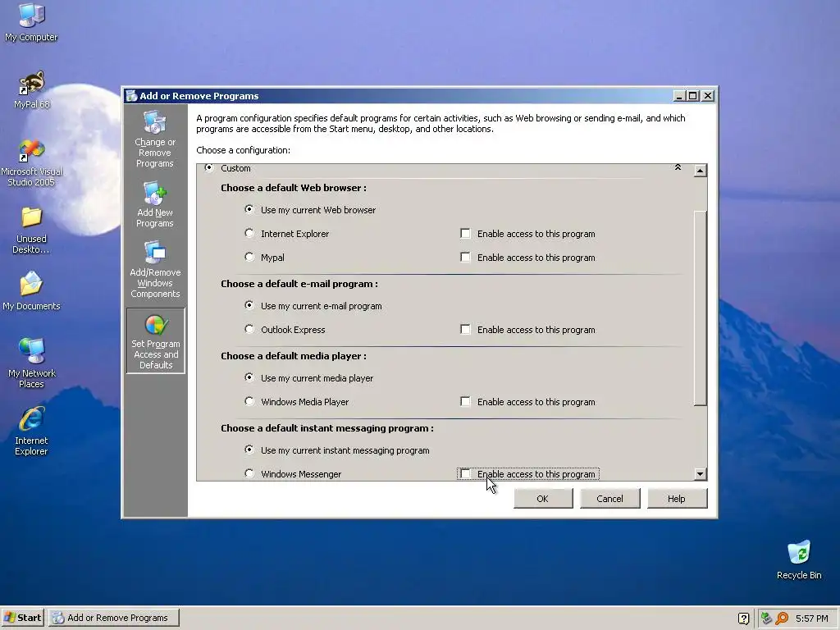Click the help question mark tray icon
Image resolution: width=840 pixels, height=630 pixels.
click(743, 619)
